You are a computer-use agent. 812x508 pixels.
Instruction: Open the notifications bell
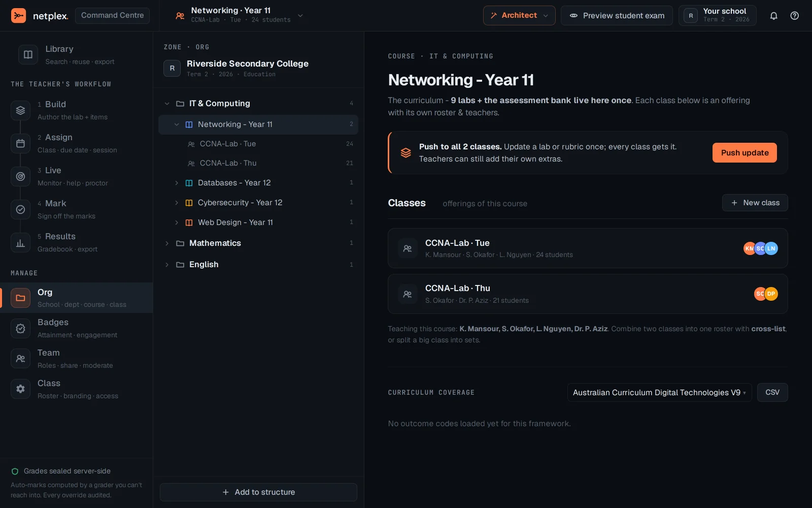click(773, 16)
